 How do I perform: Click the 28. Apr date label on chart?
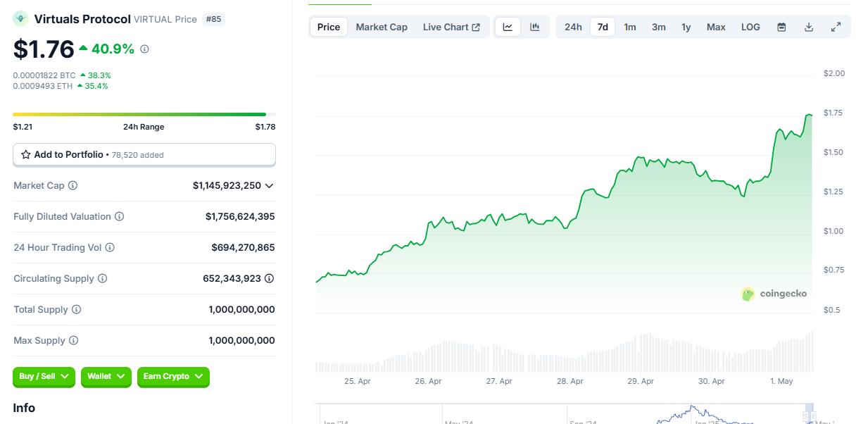pyautogui.click(x=570, y=381)
